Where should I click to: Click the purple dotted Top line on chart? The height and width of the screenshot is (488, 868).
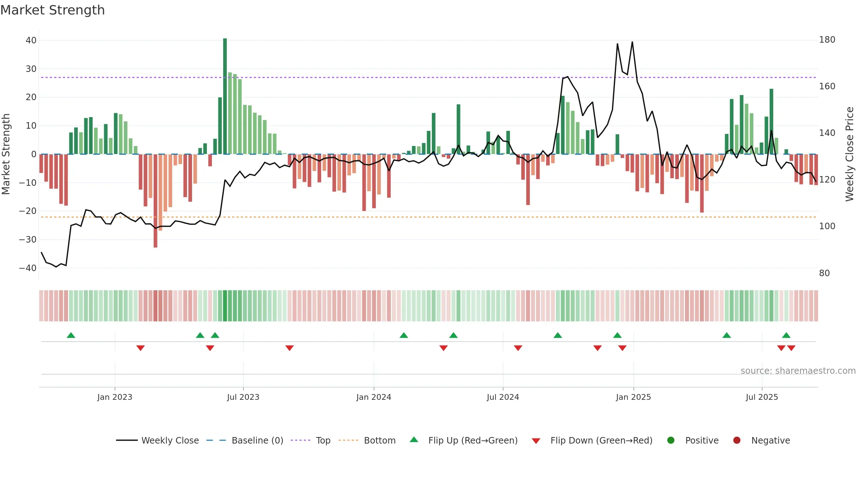coord(429,77)
